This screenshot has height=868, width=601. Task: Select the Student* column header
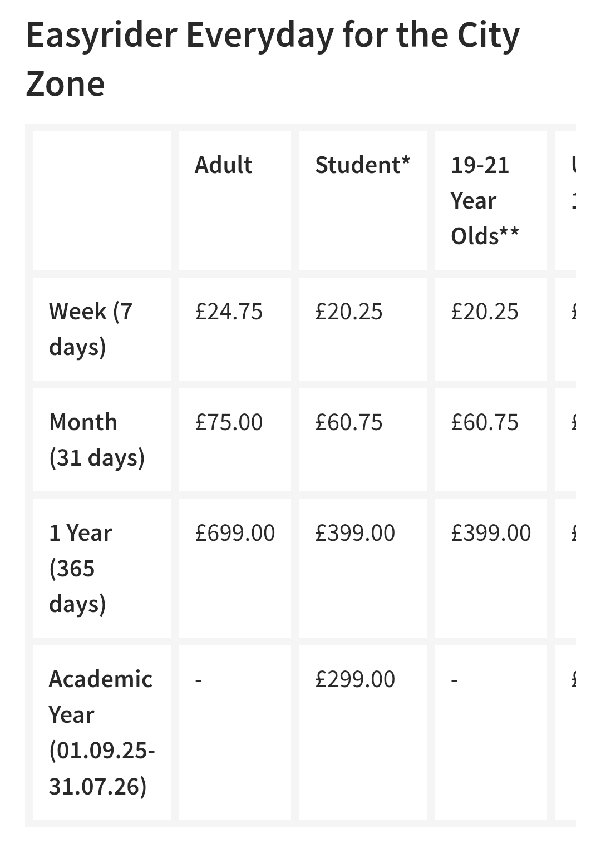(362, 165)
